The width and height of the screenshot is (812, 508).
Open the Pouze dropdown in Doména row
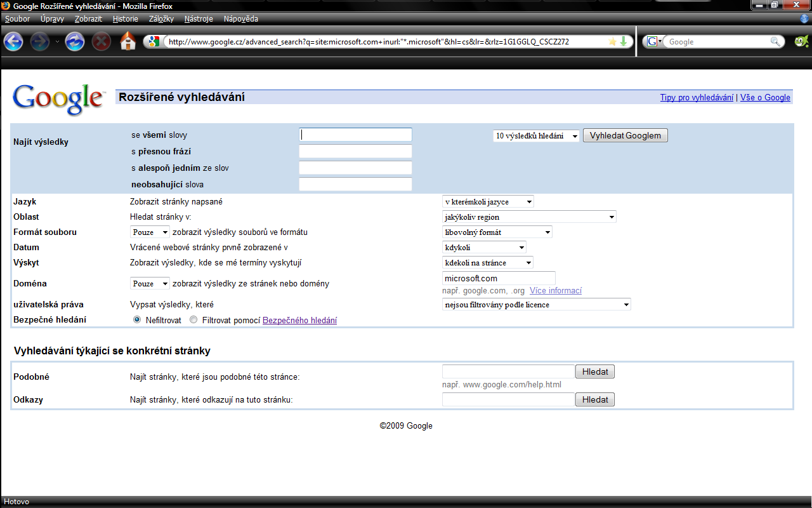click(150, 283)
